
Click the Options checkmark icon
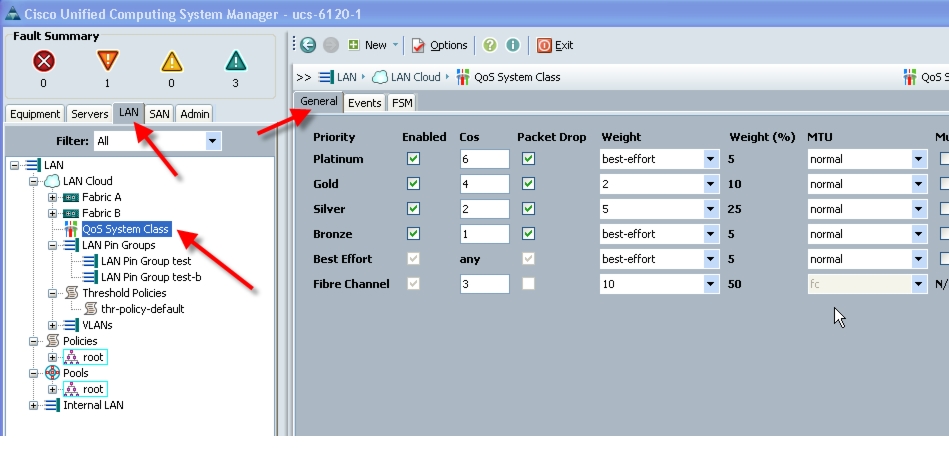click(418, 45)
